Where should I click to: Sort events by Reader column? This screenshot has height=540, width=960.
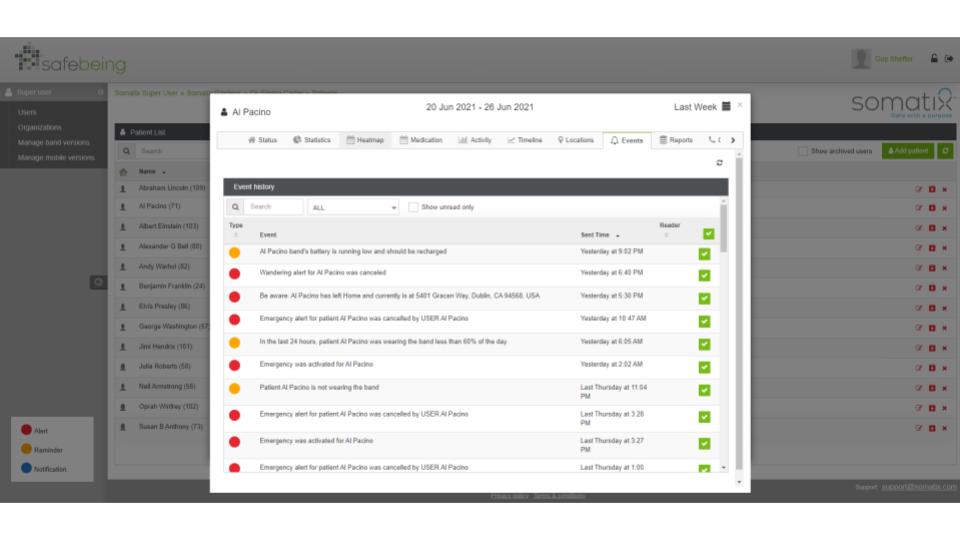(669, 229)
